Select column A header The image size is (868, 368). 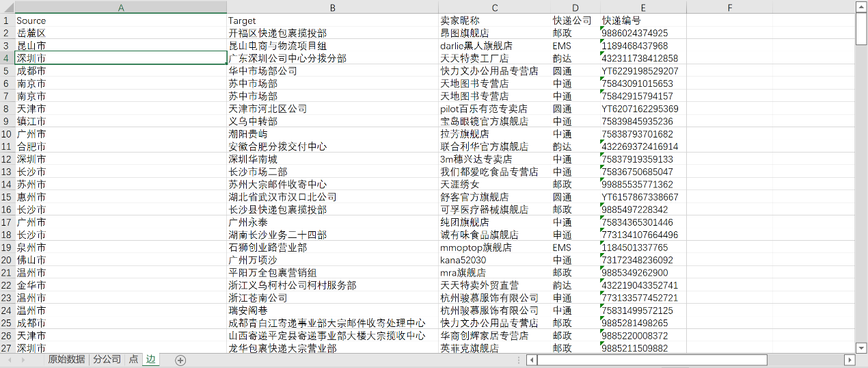coord(121,7)
